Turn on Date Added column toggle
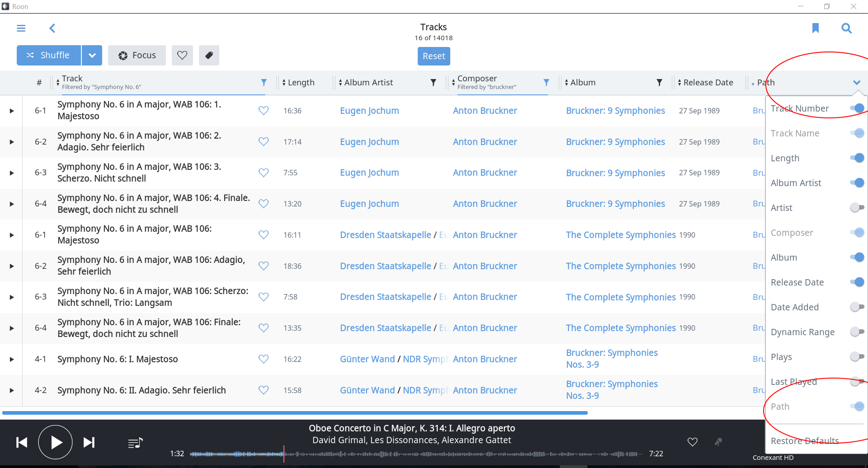Viewport: 868px width, 468px height. [x=857, y=307]
